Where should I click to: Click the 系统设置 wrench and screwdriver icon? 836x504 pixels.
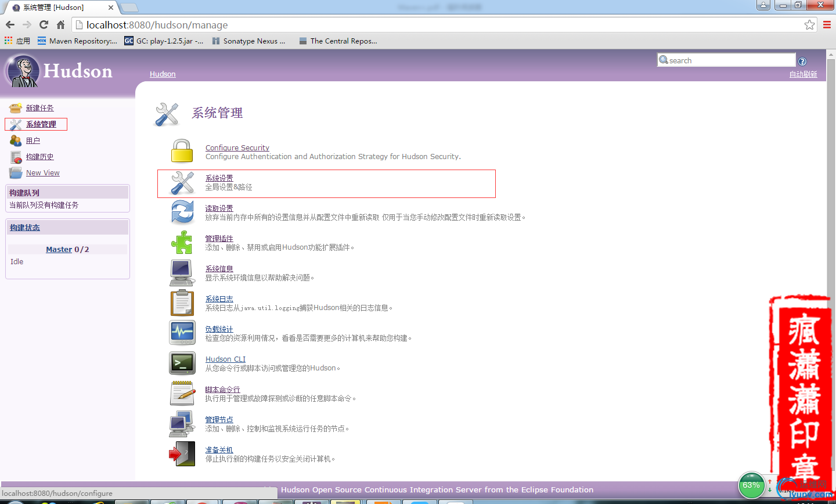click(182, 183)
